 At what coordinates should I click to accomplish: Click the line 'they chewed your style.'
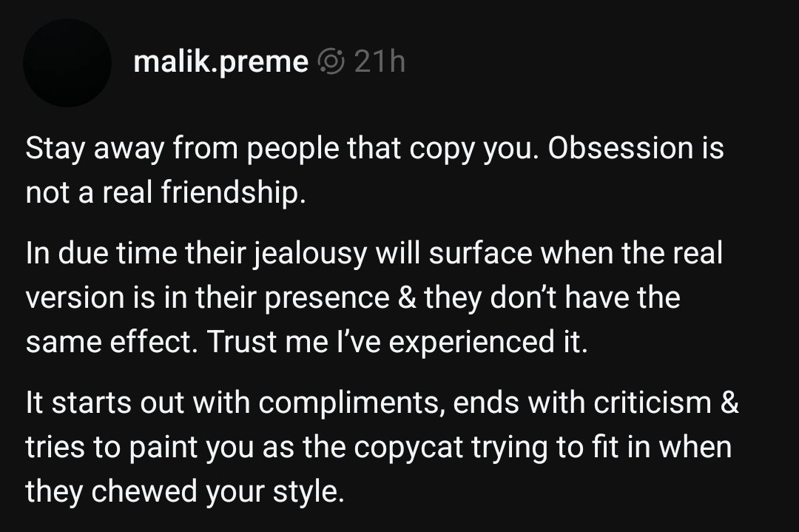pyautogui.click(x=185, y=491)
